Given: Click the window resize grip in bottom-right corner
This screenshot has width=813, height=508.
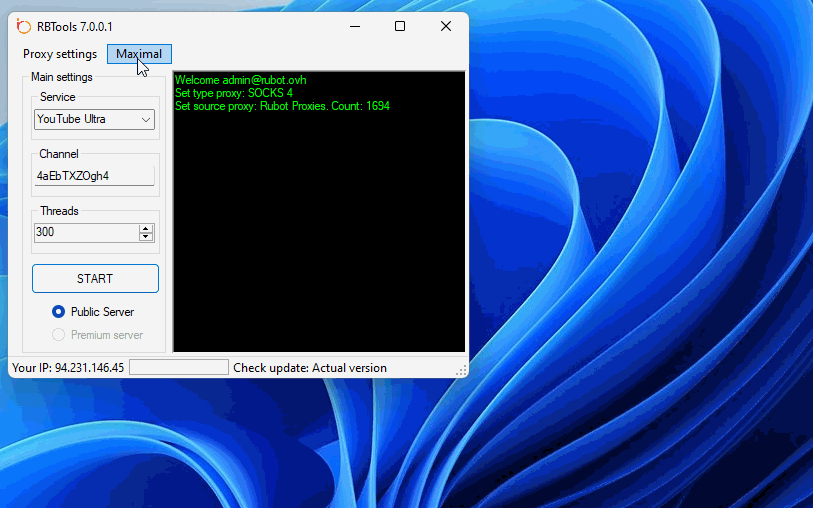Looking at the screenshot, I should pos(462,371).
